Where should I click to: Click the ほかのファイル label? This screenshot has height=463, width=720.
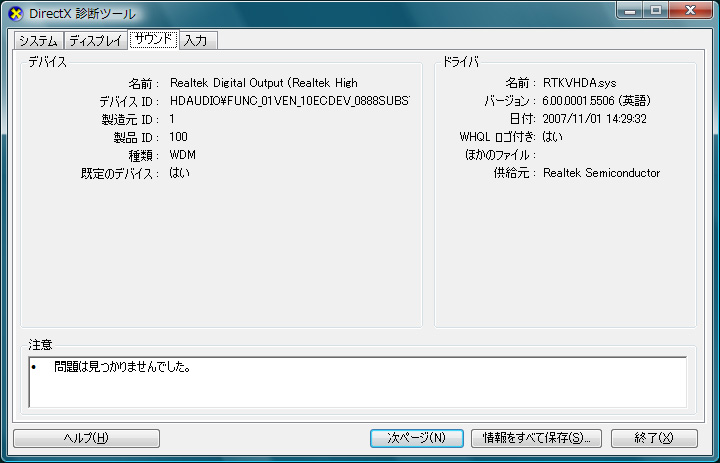[500, 155]
